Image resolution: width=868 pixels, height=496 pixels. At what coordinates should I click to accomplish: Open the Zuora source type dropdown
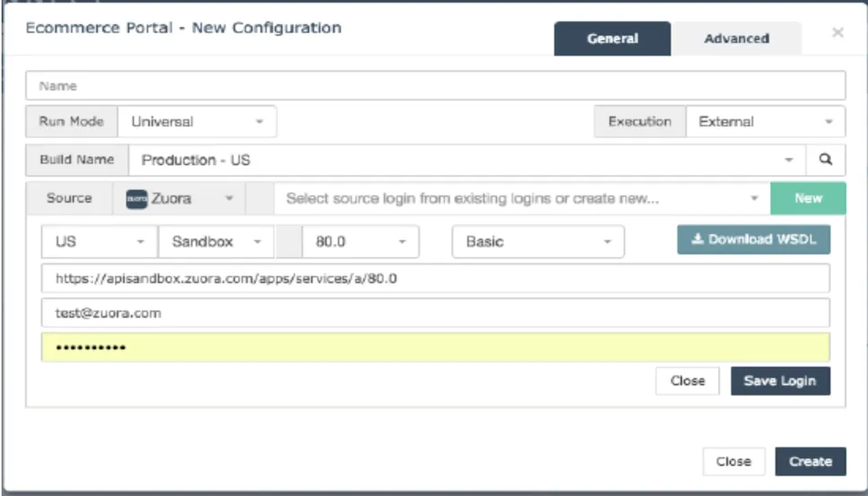tap(180, 198)
